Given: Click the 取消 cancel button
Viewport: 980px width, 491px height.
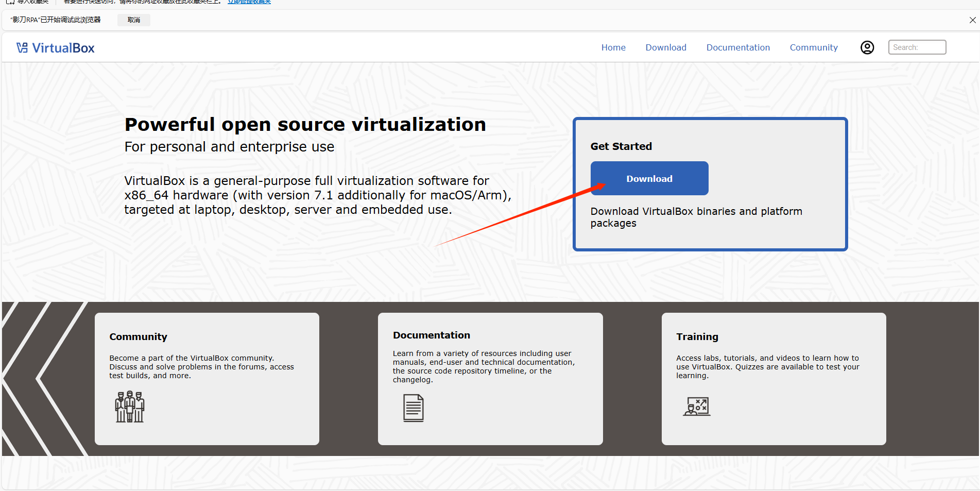Looking at the screenshot, I should 133,20.
